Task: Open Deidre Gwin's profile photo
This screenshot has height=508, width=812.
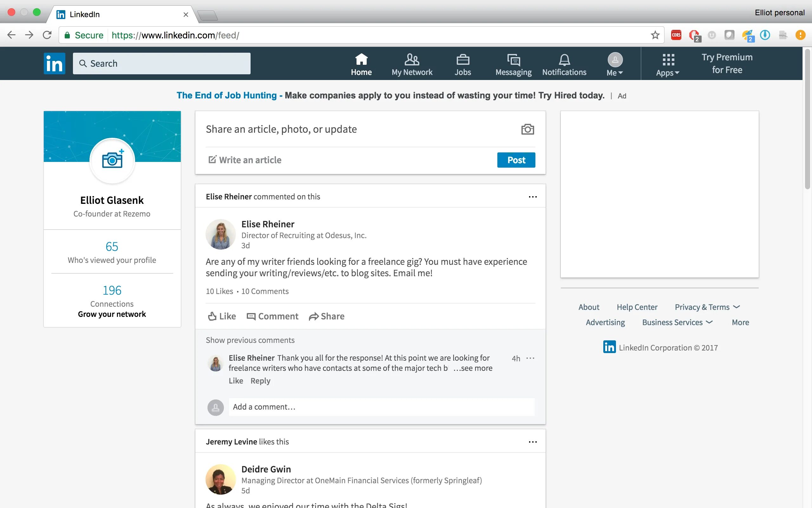Action: coord(220,479)
